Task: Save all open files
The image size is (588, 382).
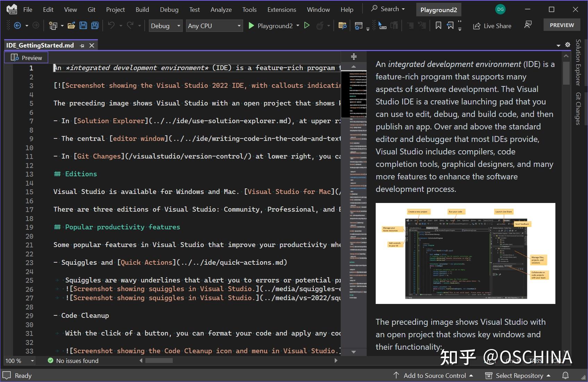Action: click(x=94, y=25)
